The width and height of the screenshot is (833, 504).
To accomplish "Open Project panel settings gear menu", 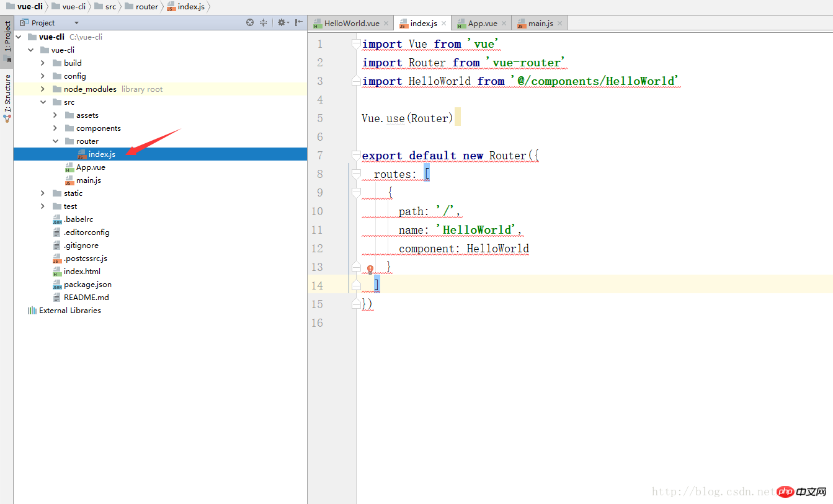I will (282, 22).
